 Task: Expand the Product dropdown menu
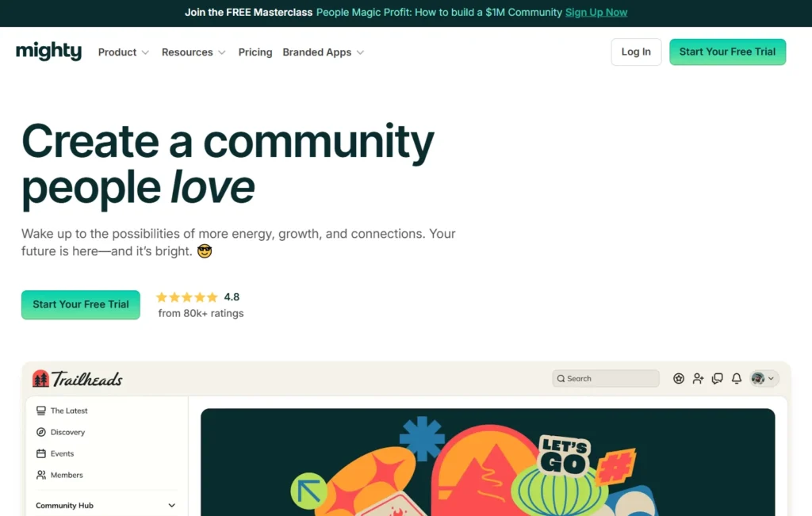(123, 52)
